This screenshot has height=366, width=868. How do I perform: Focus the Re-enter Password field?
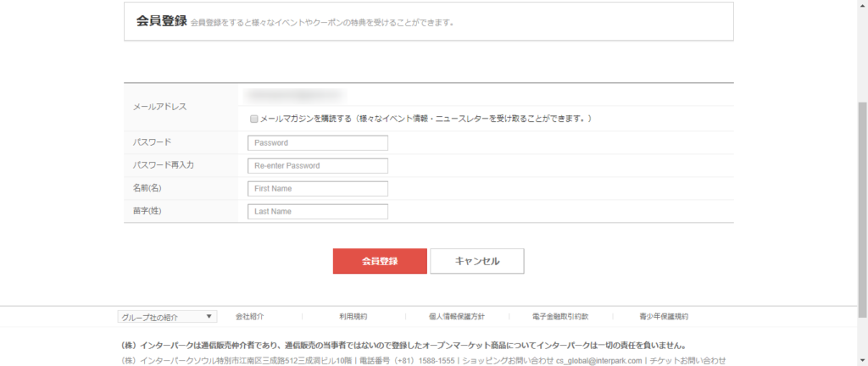click(x=317, y=166)
